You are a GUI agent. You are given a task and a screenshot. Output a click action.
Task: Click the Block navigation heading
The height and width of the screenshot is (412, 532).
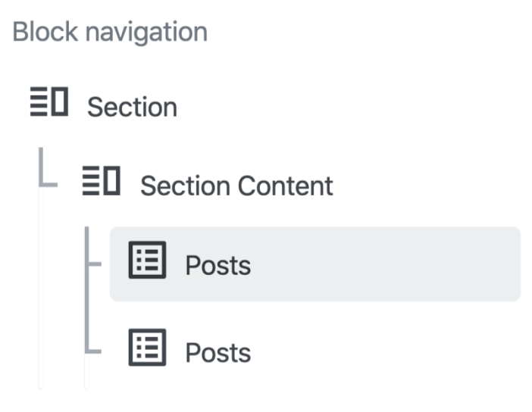tap(110, 32)
